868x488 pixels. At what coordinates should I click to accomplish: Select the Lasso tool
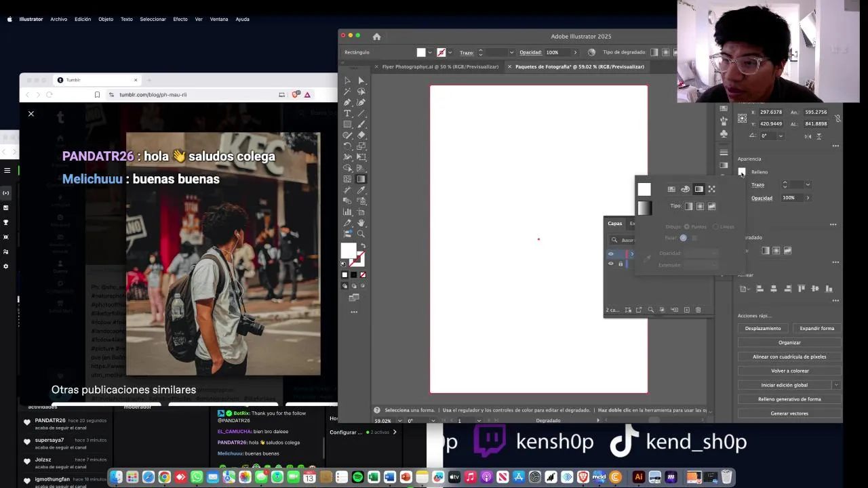[361, 91]
